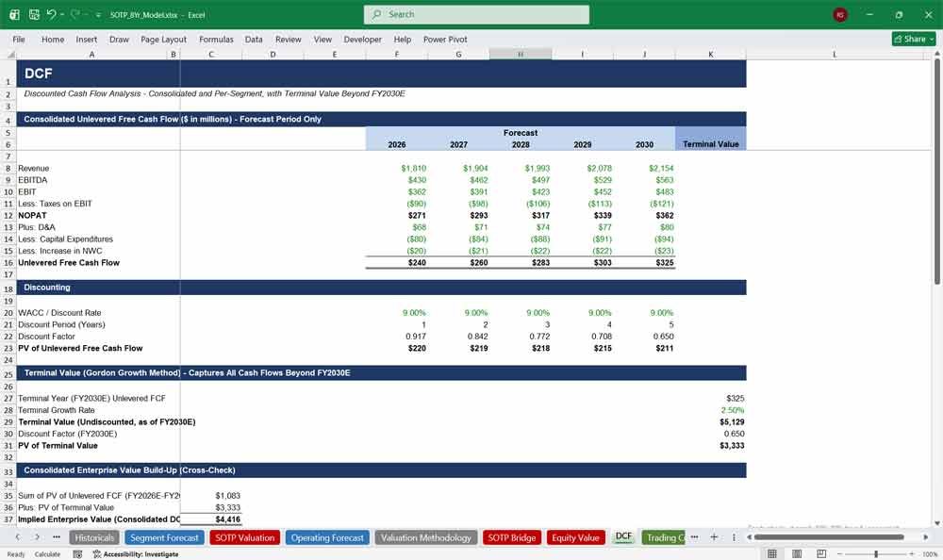943x560 pixels.
Task: Add a new sheet with plus icon
Action: [714, 537]
